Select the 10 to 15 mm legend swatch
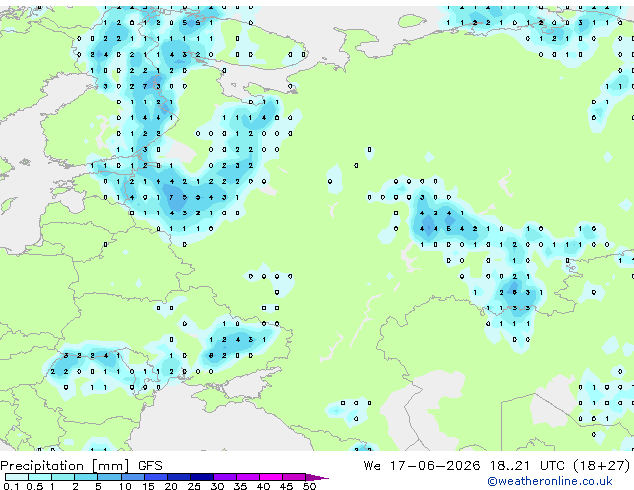The image size is (634, 490). [133, 477]
